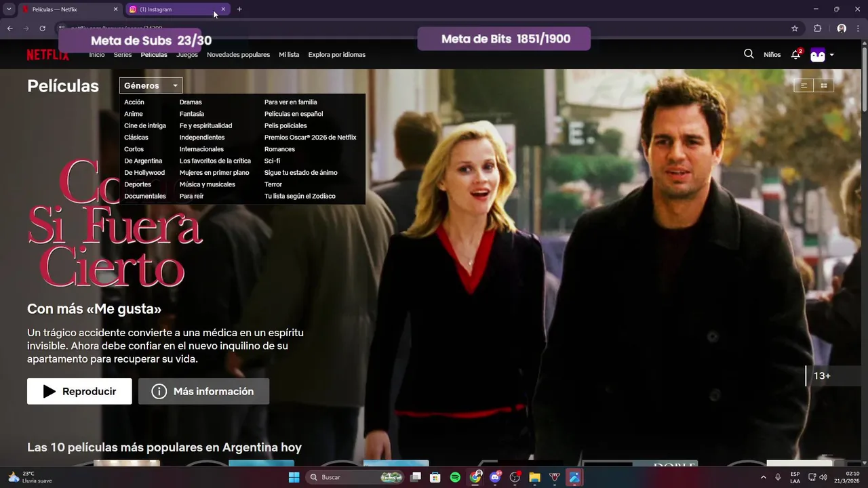Choose Películas en español genre

click(294, 114)
